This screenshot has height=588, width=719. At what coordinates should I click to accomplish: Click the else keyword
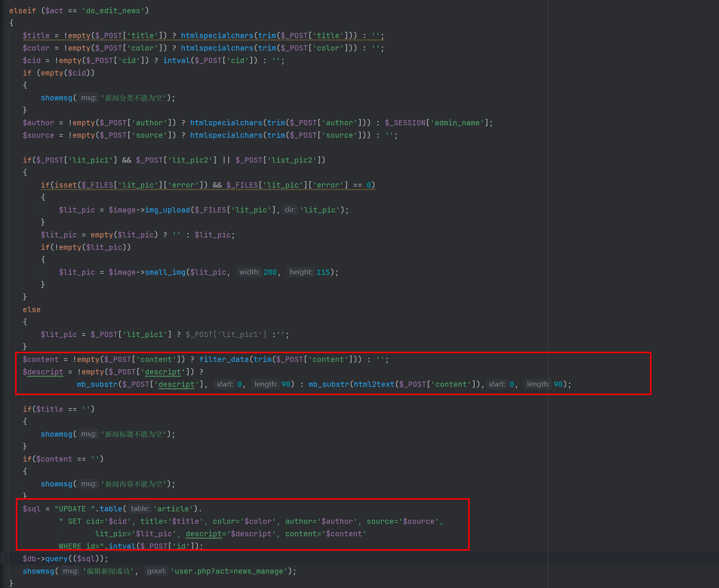(31, 309)
